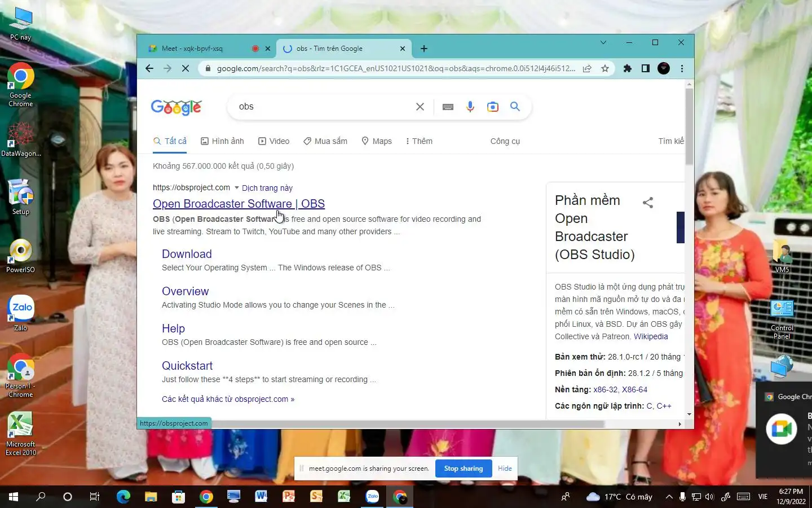Viewport: 812px width, 508px height.
Task: Open Control Panel desktop icon
Action: coord(782,319)
